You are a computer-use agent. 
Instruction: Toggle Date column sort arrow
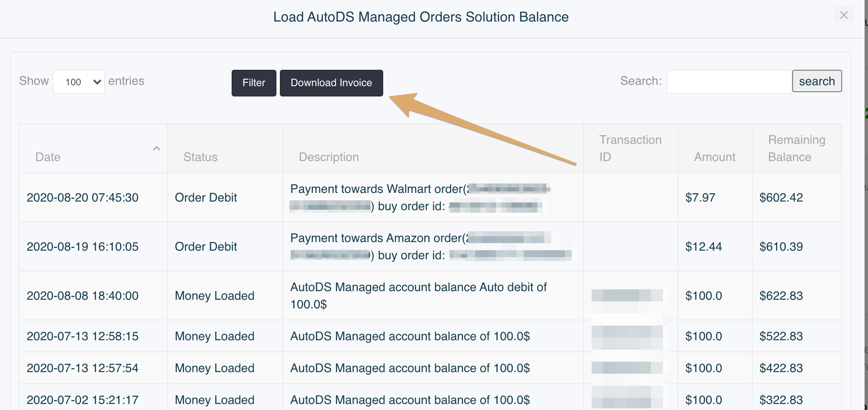coord(157,149)
